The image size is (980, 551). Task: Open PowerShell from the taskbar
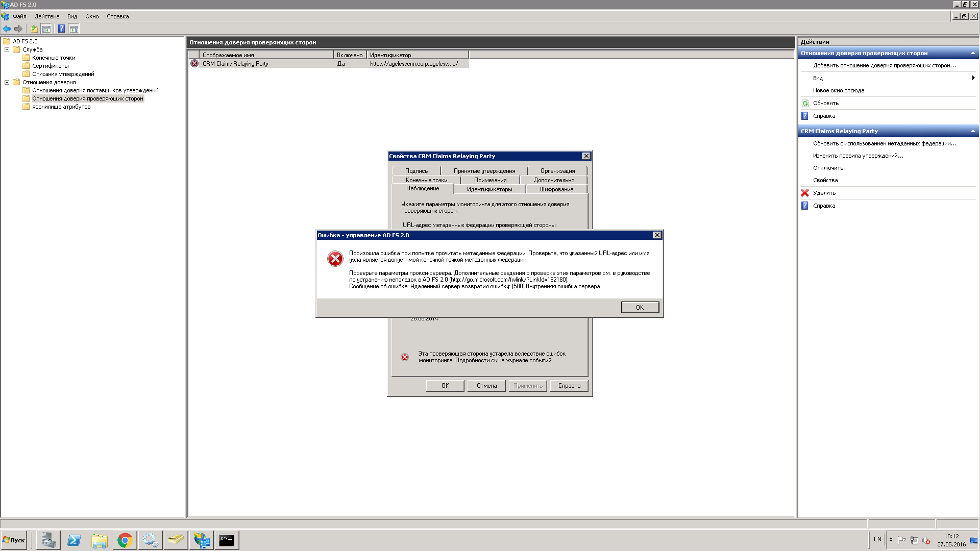click(74, 540)
